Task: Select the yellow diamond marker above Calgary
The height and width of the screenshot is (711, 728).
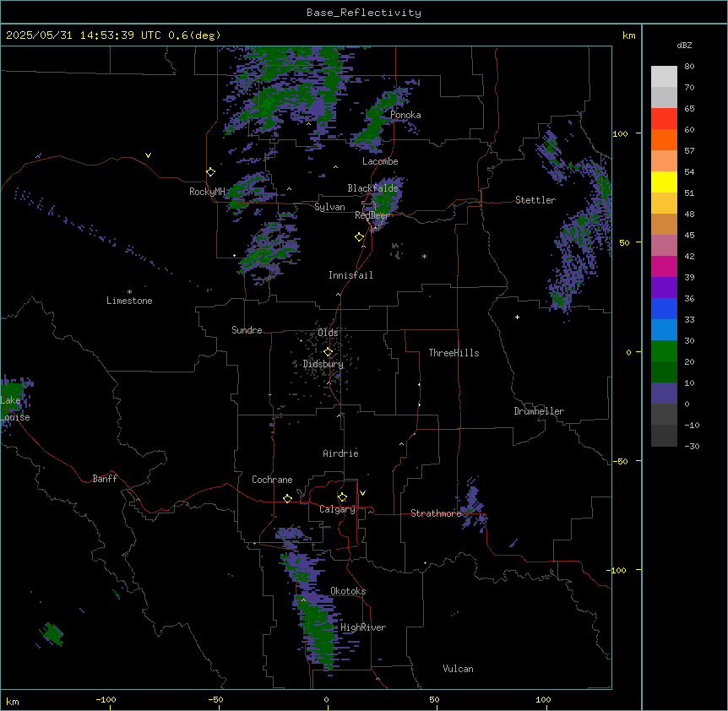Action: pos(342,497)
